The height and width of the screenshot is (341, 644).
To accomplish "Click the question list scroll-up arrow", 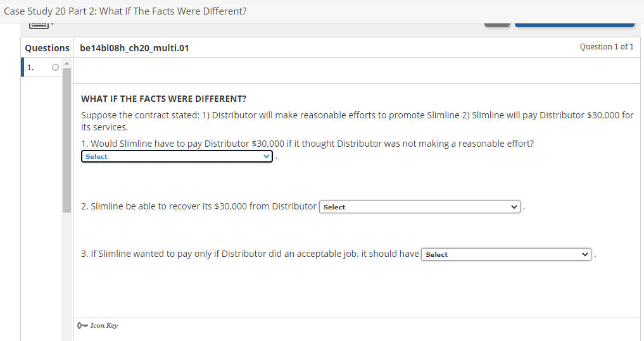I will pos(66,63).
